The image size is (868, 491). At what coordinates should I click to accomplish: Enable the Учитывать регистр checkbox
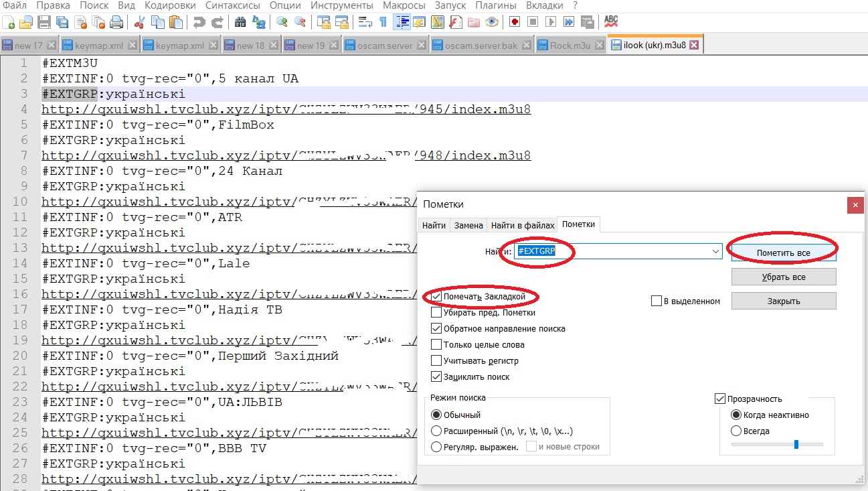(x=437, y=360)
